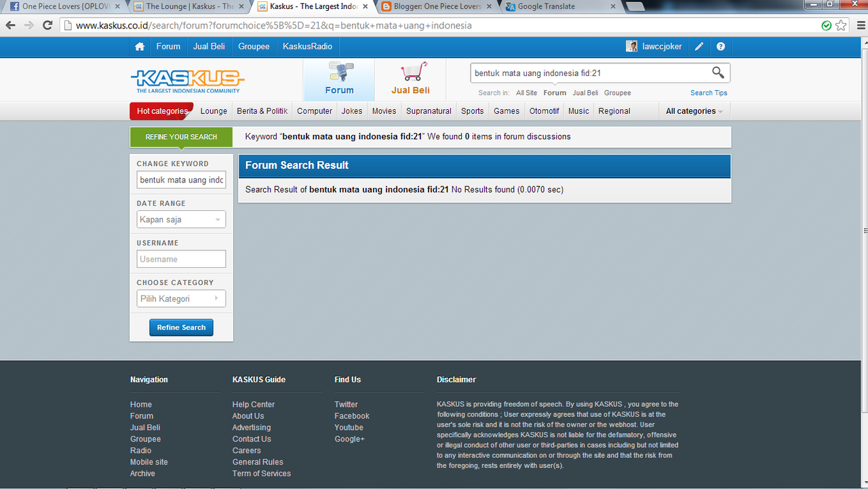Click the REFINE YOUR SEARCH header
The height and width of the screenshot is (489, 868).
[181, 137]
